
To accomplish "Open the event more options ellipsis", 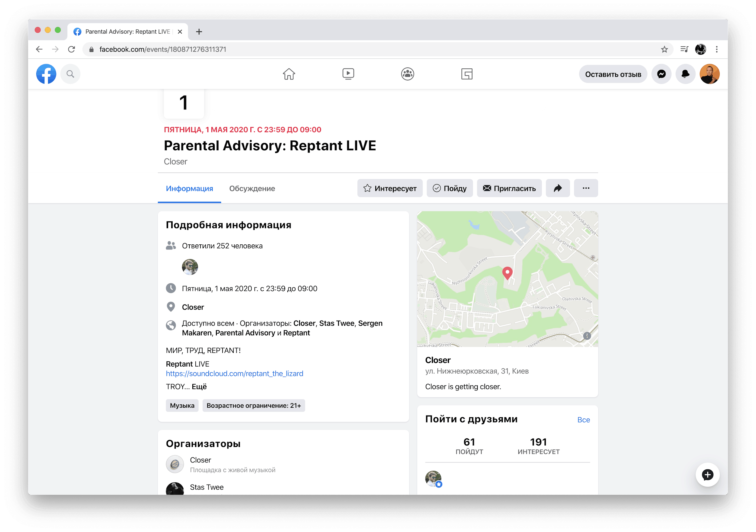I will click(586, 188).
